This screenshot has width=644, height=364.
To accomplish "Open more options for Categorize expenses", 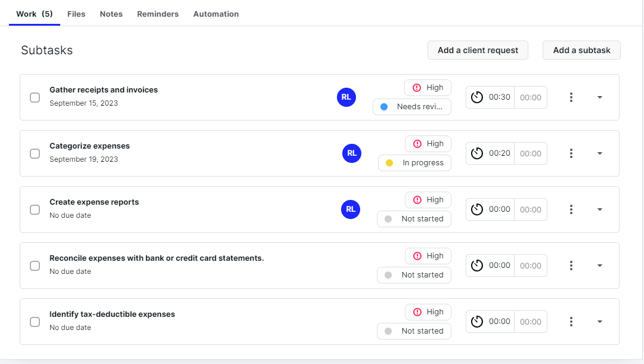I will [x=571, y=153].
